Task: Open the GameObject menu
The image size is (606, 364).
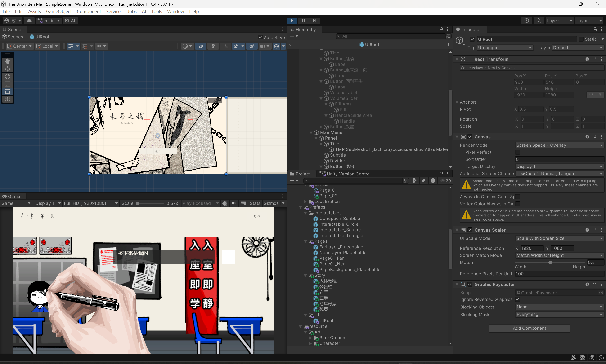Action: (59, 11)
